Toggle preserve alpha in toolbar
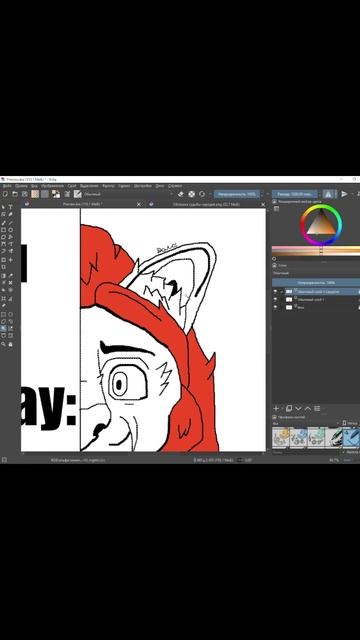Screen dimensions: 360x640 click(191, 194)
